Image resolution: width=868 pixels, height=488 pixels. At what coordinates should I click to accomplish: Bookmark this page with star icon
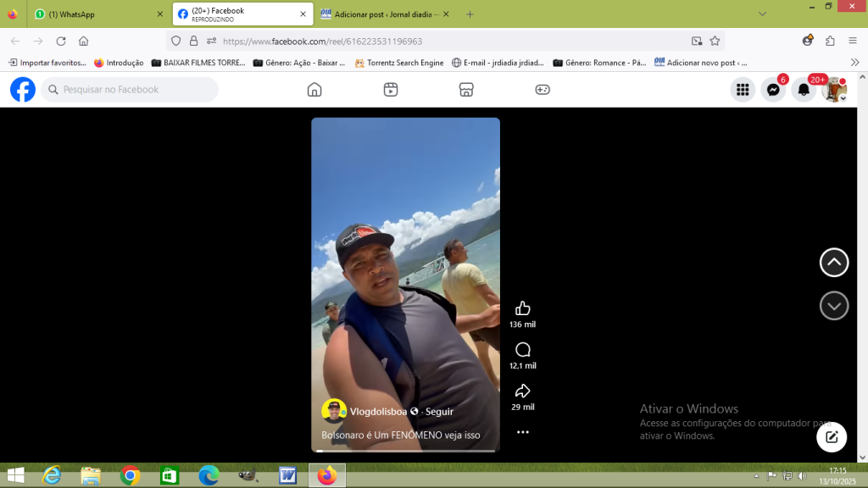715,41
